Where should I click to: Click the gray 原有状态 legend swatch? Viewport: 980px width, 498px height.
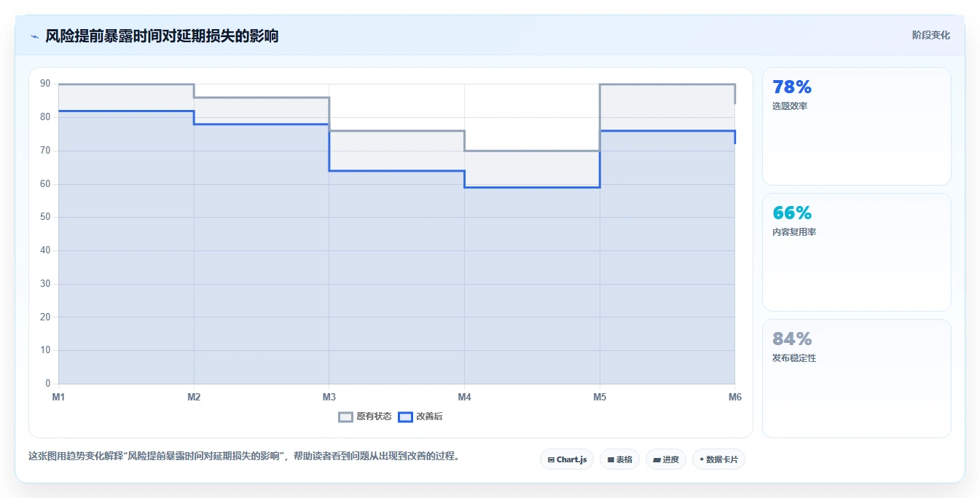point(345,417)
